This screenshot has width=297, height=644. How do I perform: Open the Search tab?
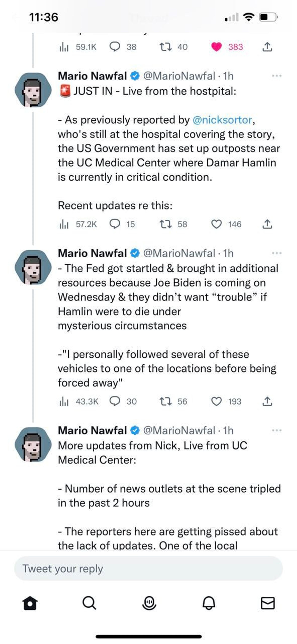tap(89, 603)
